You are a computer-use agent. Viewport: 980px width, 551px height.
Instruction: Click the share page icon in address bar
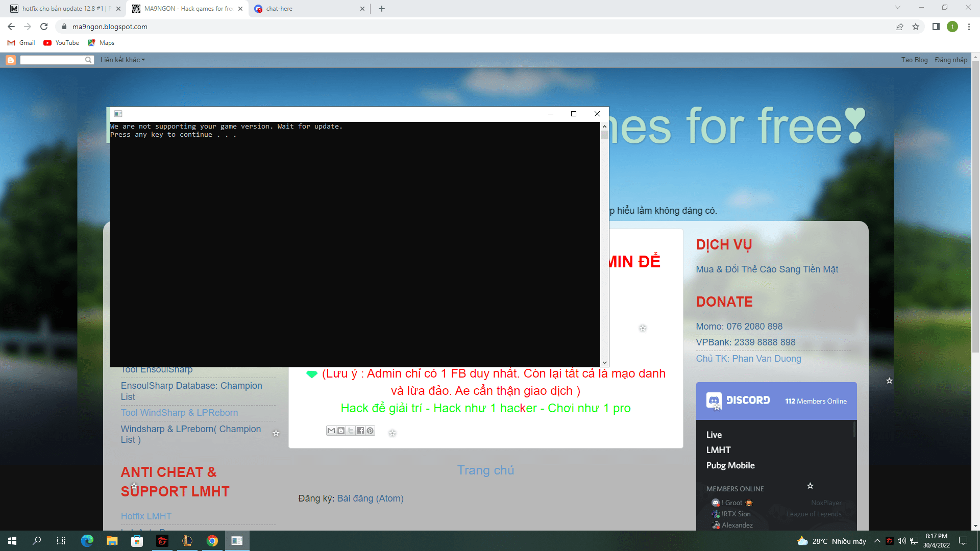click(x=899, y=27)
